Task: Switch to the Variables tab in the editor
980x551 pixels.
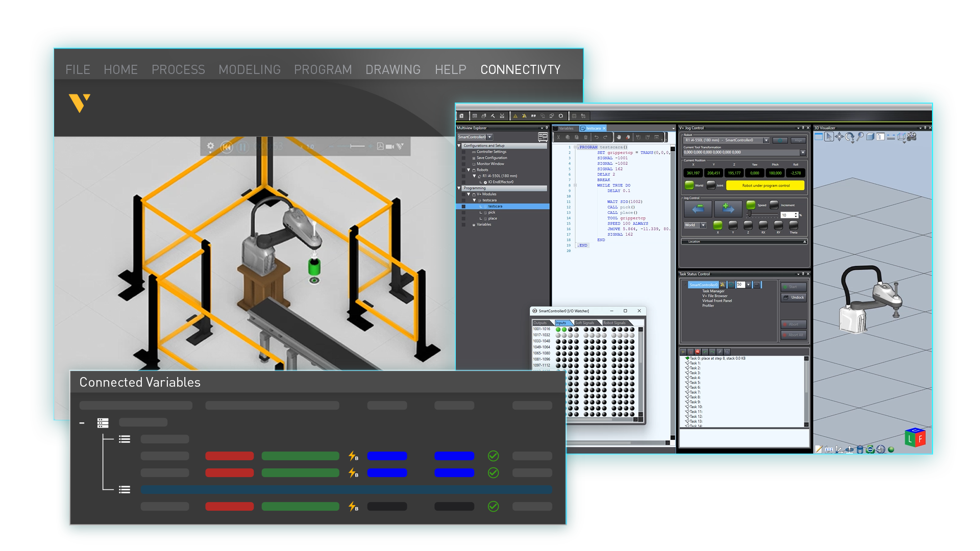Action: click(566, 129)
